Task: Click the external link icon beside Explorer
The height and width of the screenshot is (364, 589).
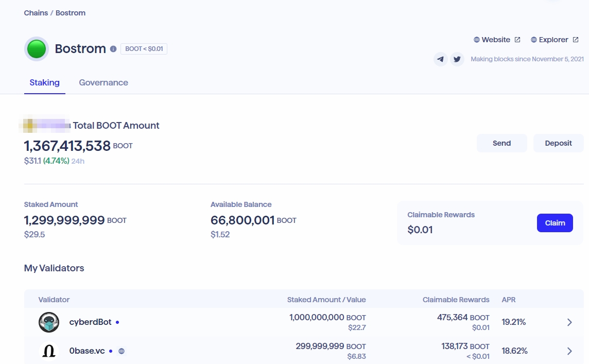Action: tap(576, 40)
